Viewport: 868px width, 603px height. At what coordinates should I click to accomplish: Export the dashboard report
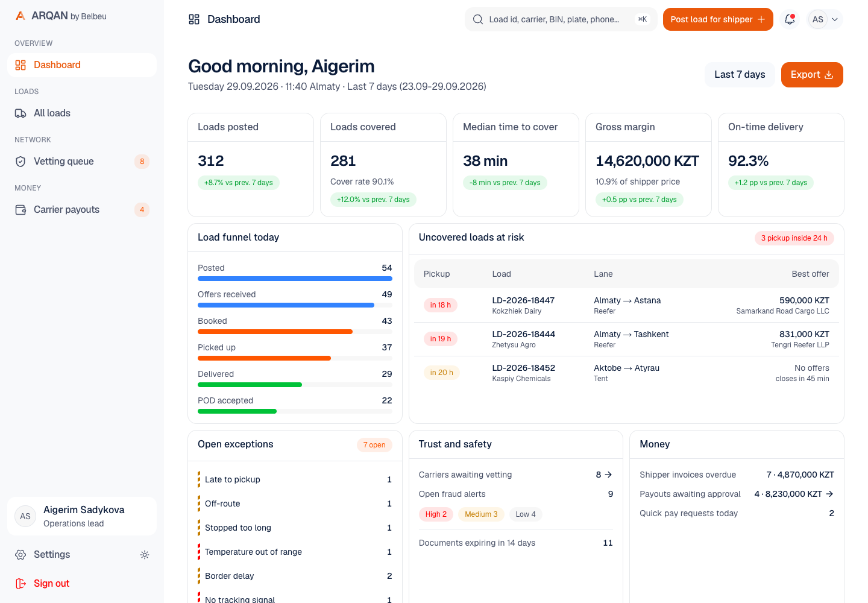click(x=812, y=75)
